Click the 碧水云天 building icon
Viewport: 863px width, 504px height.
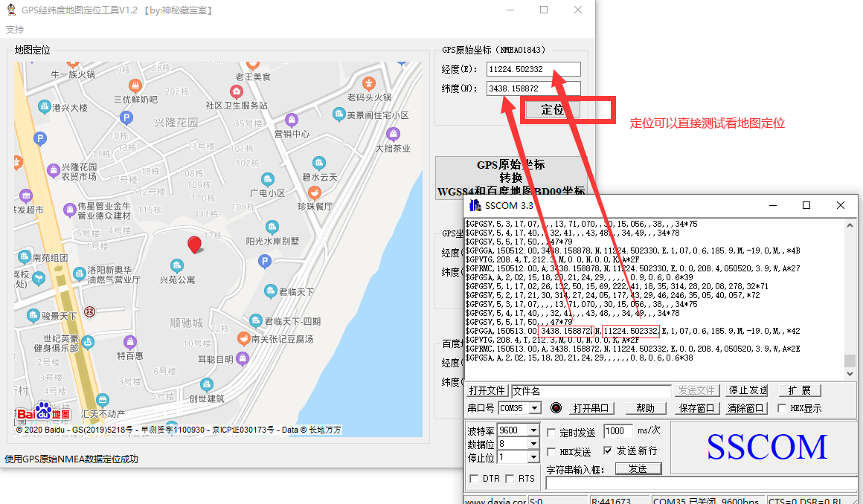tap(319, 163)
